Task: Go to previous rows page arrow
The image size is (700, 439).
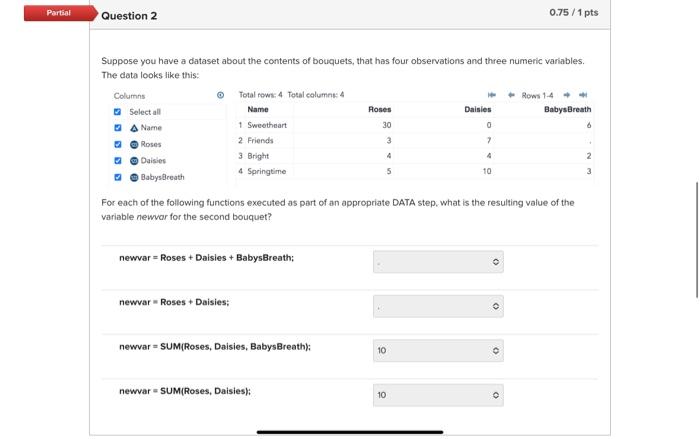Action: click(511, 95)
